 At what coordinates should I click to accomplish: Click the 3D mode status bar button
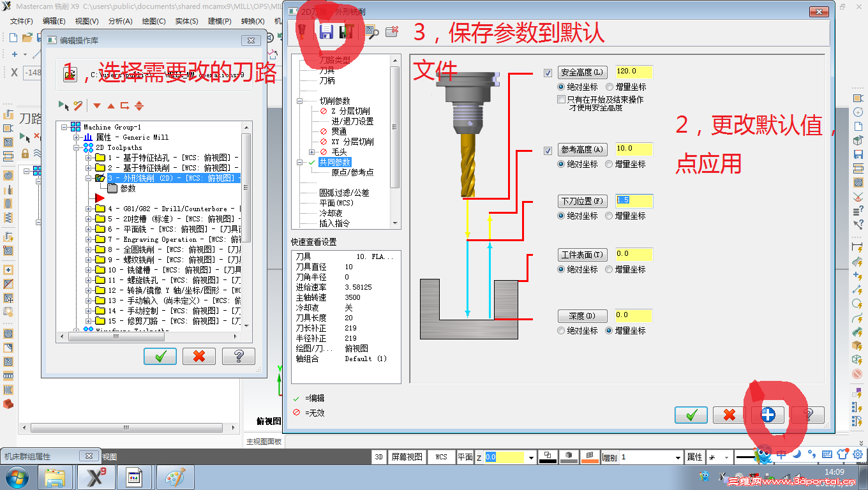coord(379,457)
